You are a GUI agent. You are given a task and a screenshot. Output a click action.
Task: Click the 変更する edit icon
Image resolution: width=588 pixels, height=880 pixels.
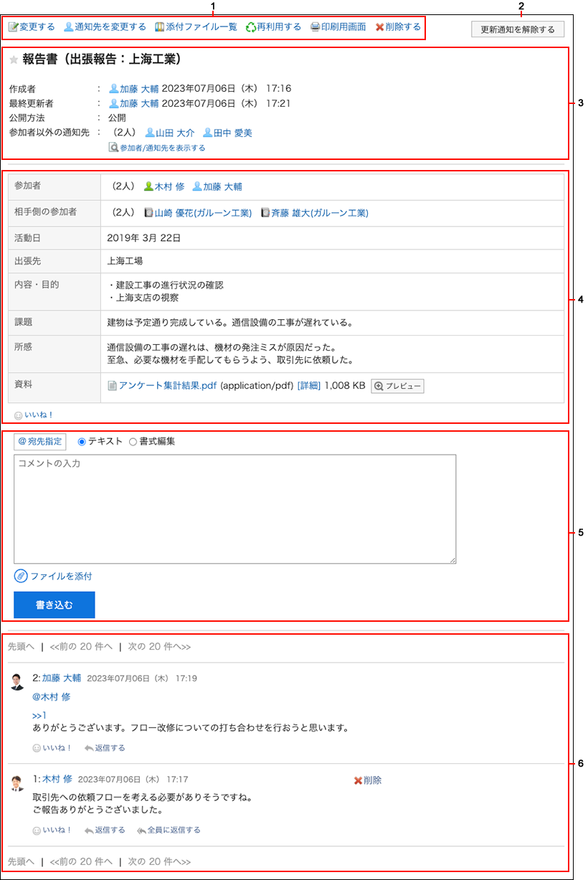13,27
